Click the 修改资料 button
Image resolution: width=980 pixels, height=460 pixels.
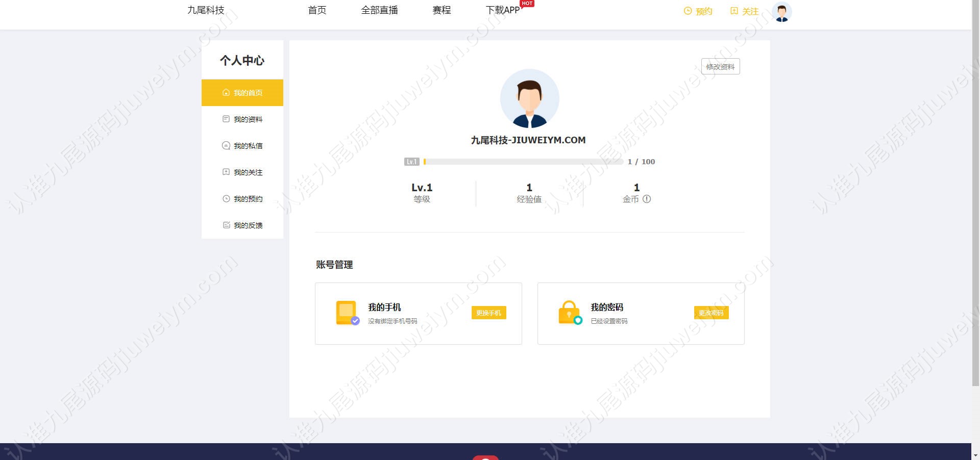[720, 66]
